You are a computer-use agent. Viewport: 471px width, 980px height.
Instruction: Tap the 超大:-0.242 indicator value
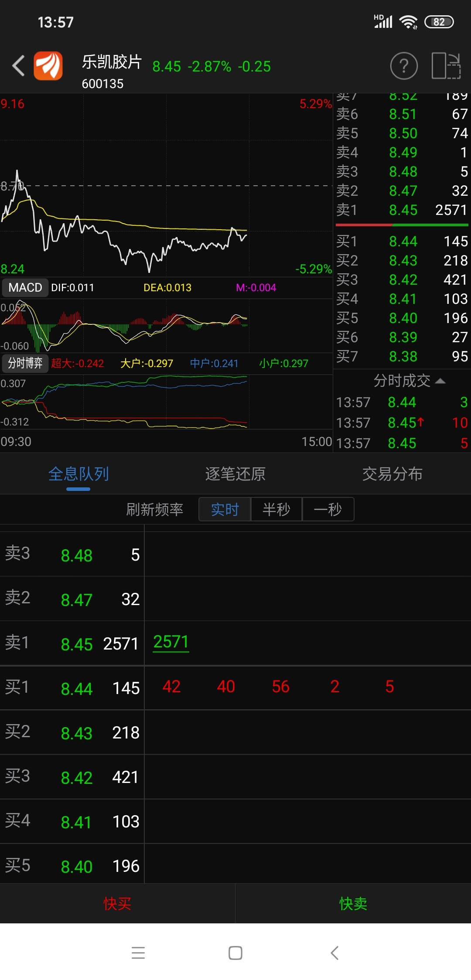(x=77, y=363)
